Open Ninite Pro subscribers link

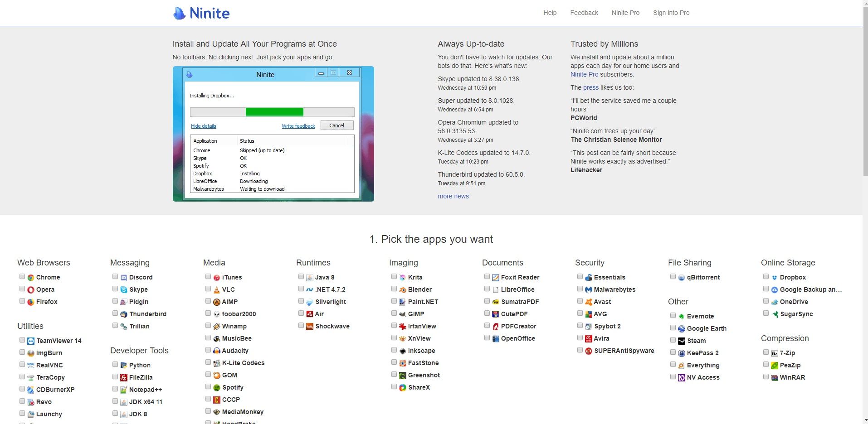pyautogui.click(x=584, y=74)
